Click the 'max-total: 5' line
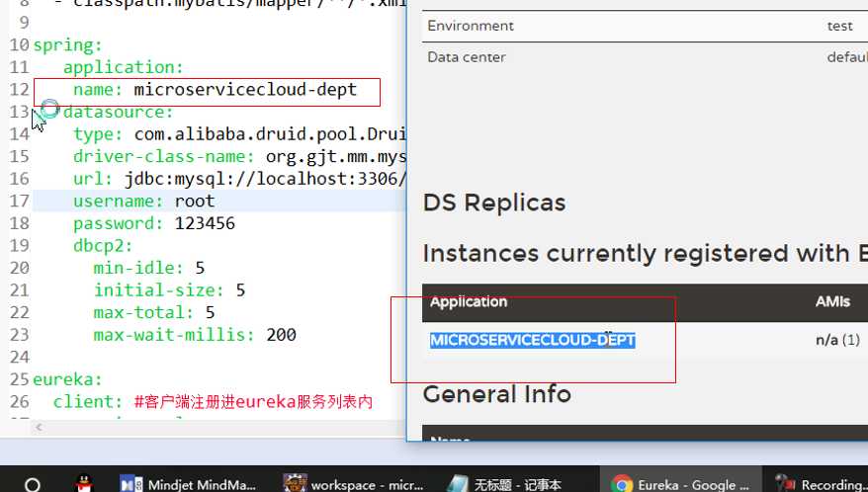This screenshot has height=492, width=868. coord(154,312)
